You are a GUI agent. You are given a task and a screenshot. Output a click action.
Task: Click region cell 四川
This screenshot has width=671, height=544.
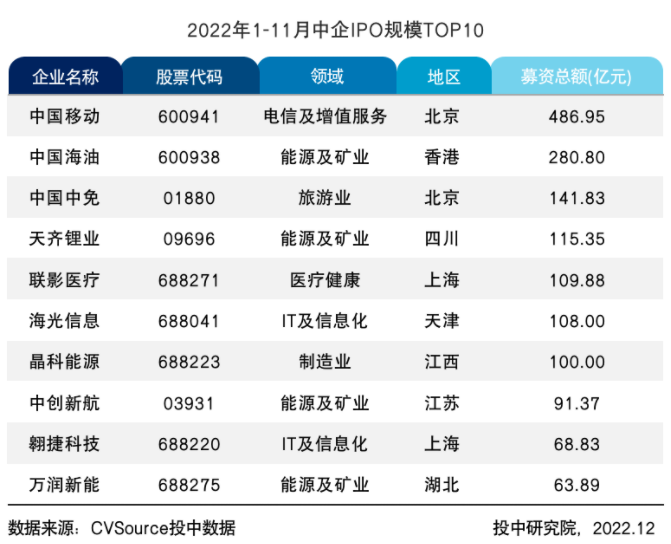click(x=442, y=238)
